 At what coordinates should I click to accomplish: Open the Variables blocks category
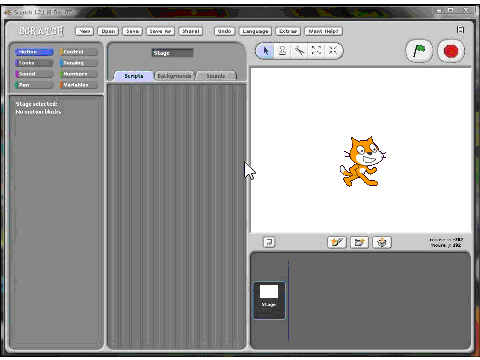(79, 85)
